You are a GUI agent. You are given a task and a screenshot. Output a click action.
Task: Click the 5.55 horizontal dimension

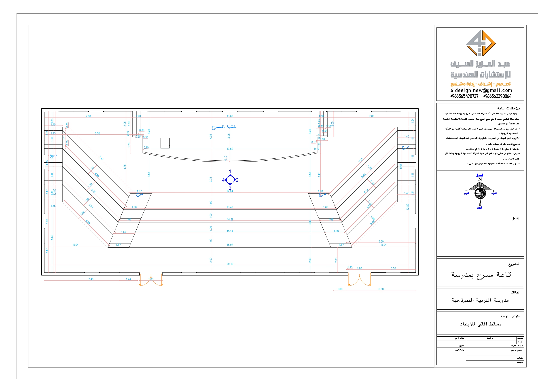97,133
